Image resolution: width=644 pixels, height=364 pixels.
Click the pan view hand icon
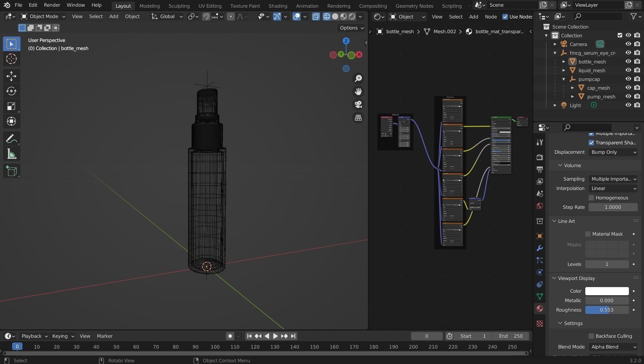point(358,91)
